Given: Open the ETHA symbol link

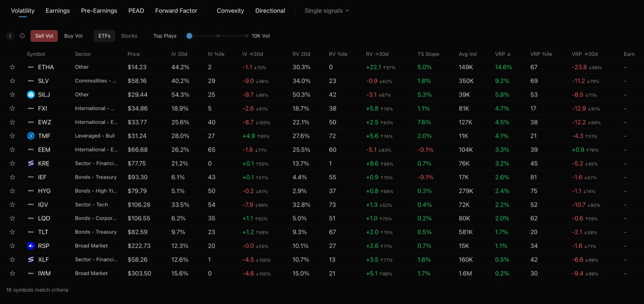Looking at the screenshot, I should (46, 67).
